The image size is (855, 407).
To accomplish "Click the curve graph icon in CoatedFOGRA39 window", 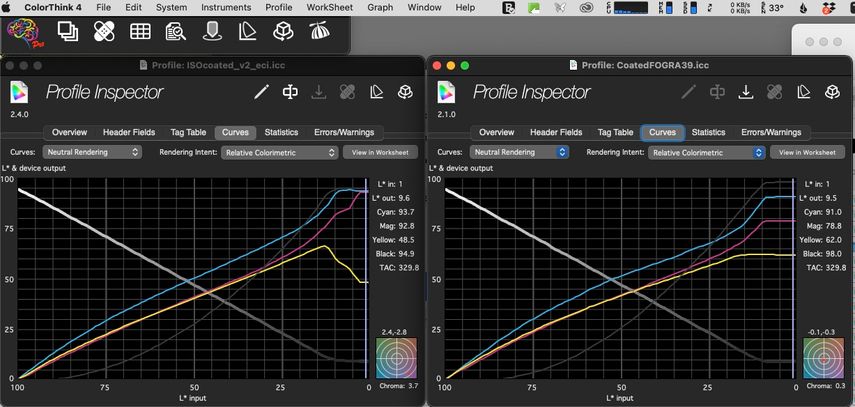I will 803,92.
